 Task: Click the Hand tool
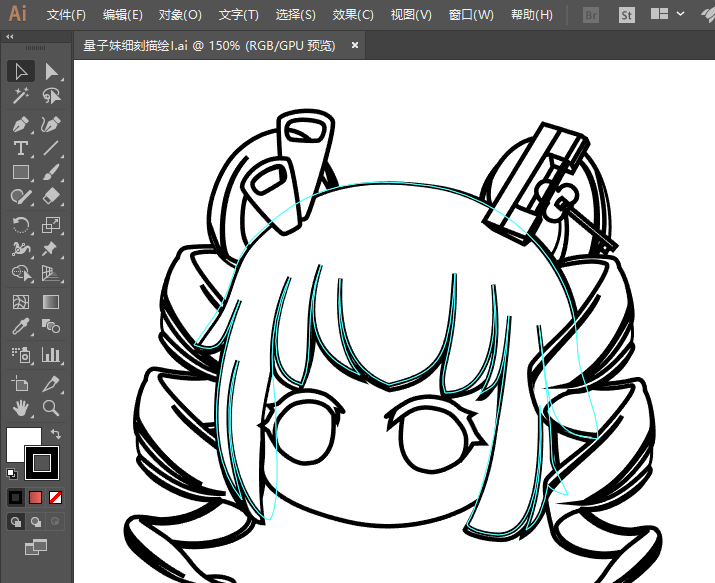click(x=21, y=407)
